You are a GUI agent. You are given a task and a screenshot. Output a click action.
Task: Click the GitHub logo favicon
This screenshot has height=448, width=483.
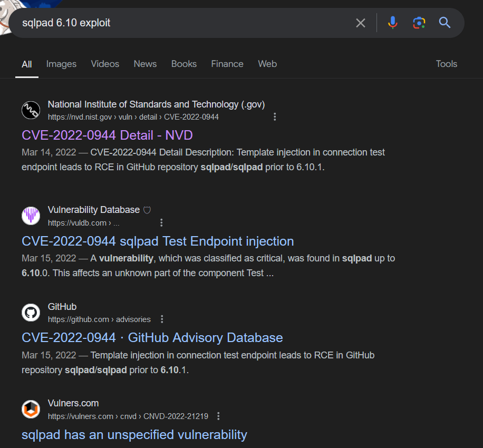coord(31,313)
